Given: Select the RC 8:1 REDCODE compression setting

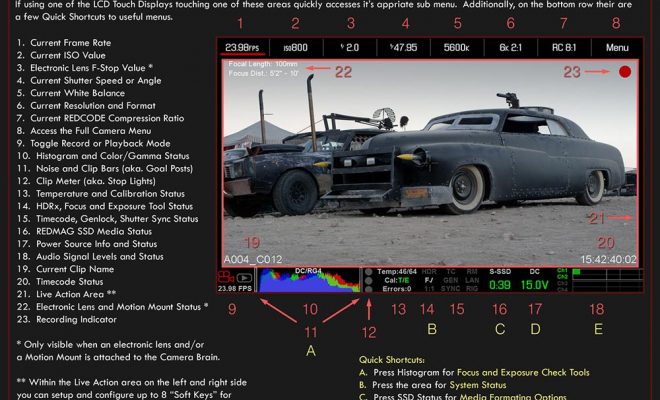Looking at the screenshot, I should 564,48.
